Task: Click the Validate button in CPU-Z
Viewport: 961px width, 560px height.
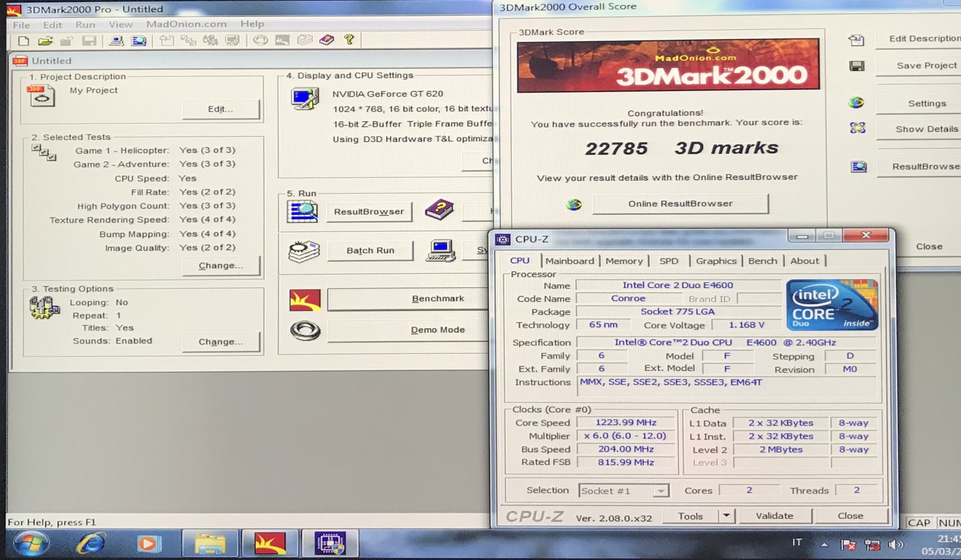Action: pos(775,516)
